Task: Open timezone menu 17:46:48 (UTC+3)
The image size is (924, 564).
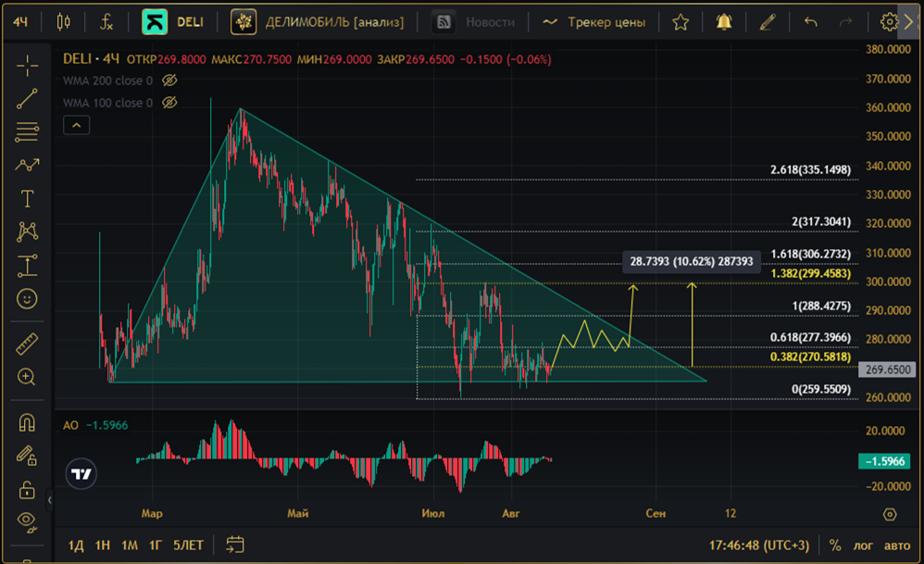Action: (759, 545)
